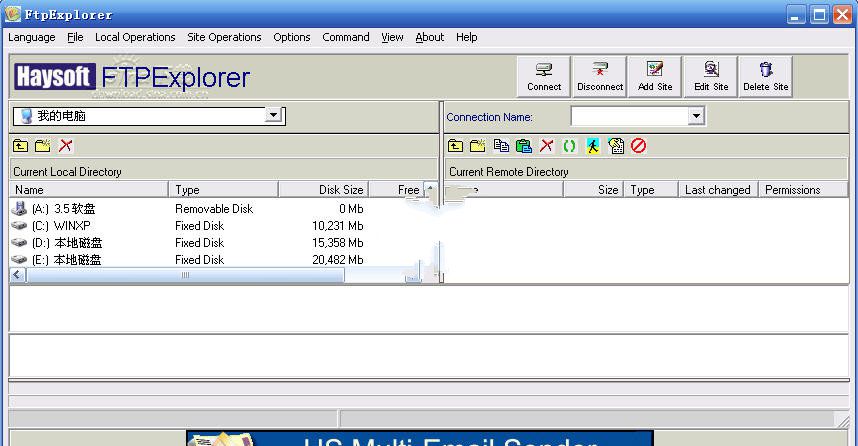
Task: Open the Language menu
Action: pos(32,37)
